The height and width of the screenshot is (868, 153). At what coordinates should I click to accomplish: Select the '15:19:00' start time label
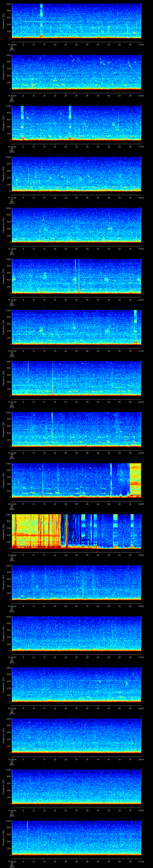[x=12, y=300]
